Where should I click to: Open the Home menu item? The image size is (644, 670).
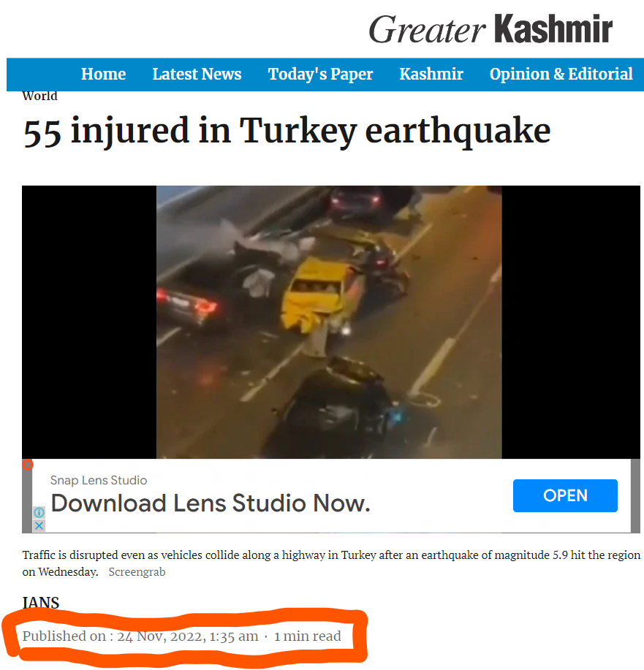coord(104,74)
